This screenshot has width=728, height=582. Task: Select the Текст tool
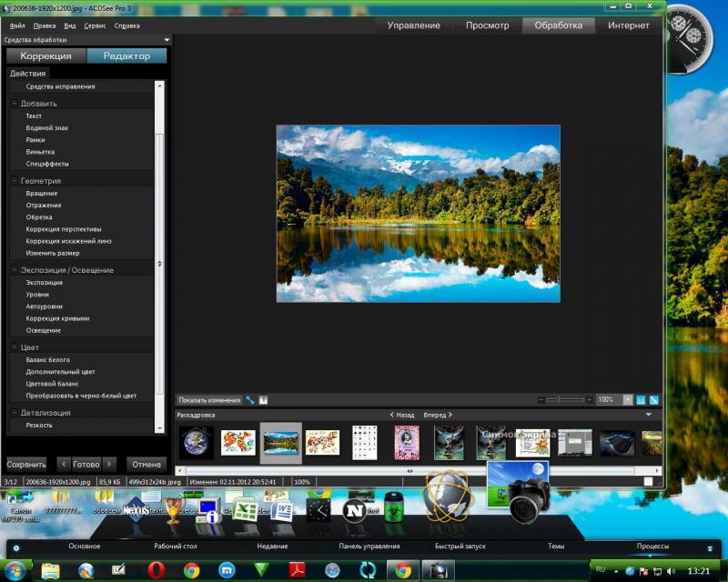(34, 115)
